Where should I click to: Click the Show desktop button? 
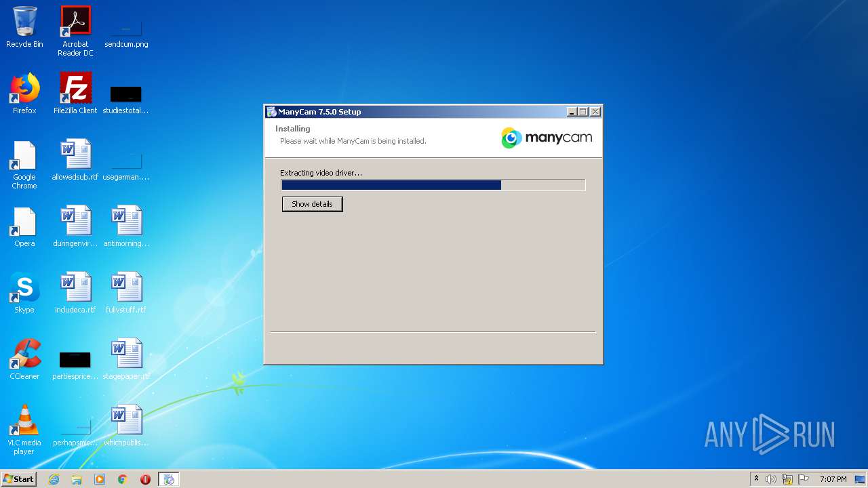[x=861, y=479]
